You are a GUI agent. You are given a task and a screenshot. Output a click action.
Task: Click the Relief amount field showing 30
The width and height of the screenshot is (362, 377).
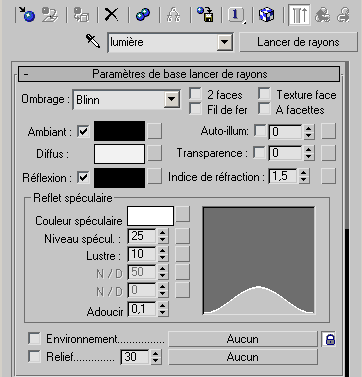[x=135, y=357]
